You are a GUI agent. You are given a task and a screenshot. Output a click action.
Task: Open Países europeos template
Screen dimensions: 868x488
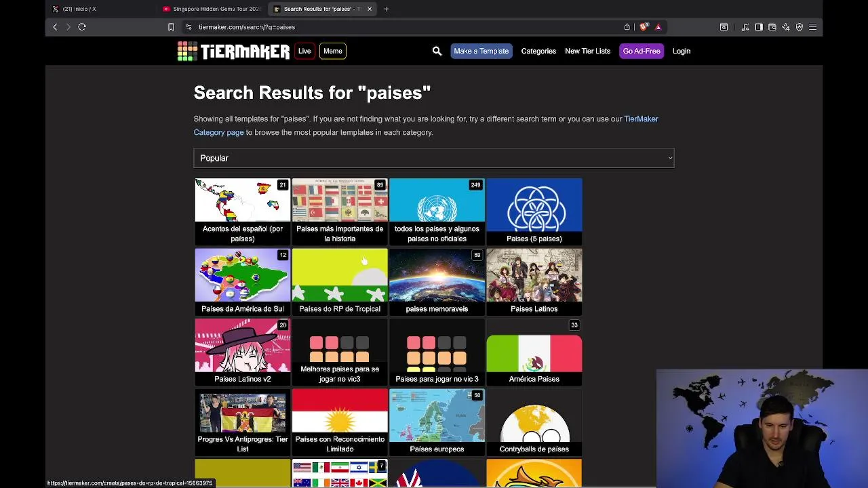(x=437, y=422)
